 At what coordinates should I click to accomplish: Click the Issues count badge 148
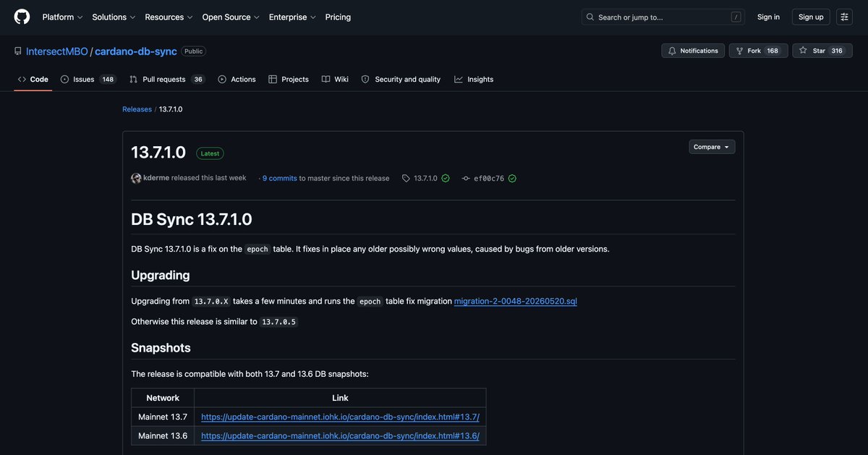click(x=108, y=80)
